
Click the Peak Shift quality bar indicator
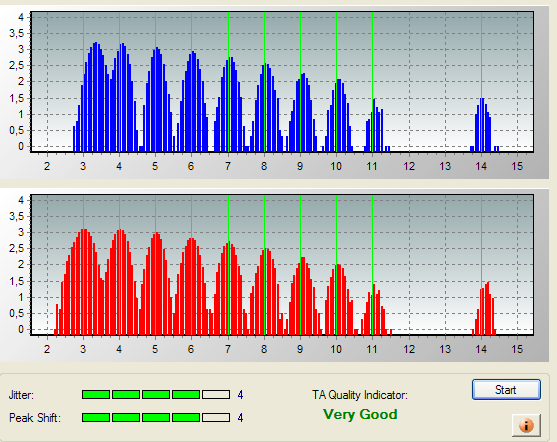point(156,417)
